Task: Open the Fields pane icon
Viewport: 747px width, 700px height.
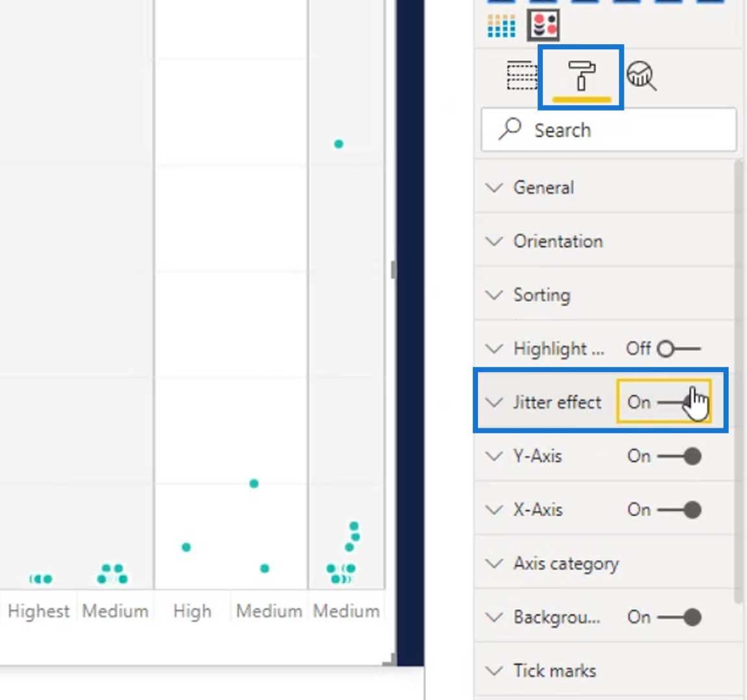Action: click(x=521, y=76)
